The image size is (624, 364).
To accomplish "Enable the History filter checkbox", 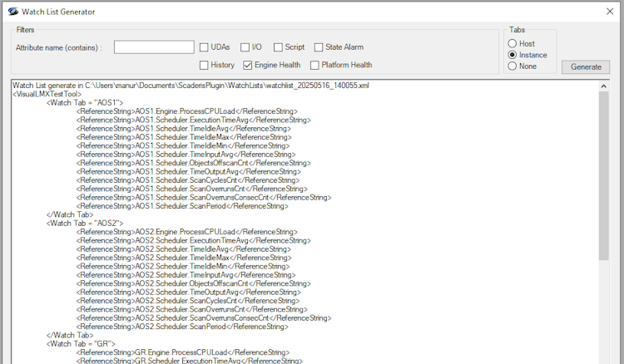I will click(205, 65).
